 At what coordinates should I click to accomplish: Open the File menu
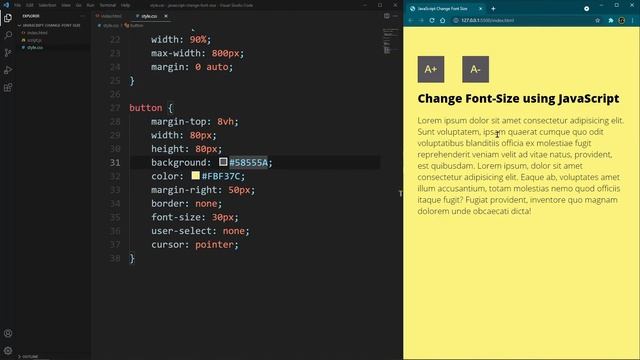[x=18, y=5]
